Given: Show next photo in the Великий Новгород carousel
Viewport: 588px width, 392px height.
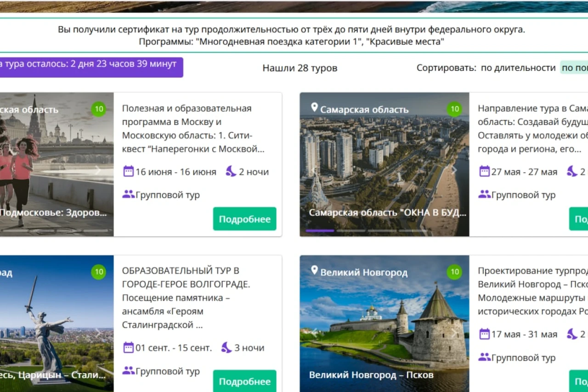Looking at the screenshot, I should (454, 333).
